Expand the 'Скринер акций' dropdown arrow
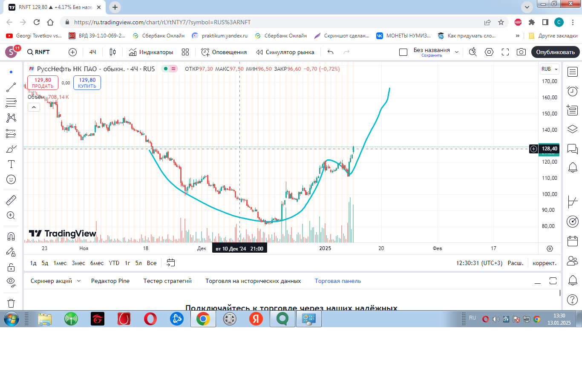 coord(79,281)
